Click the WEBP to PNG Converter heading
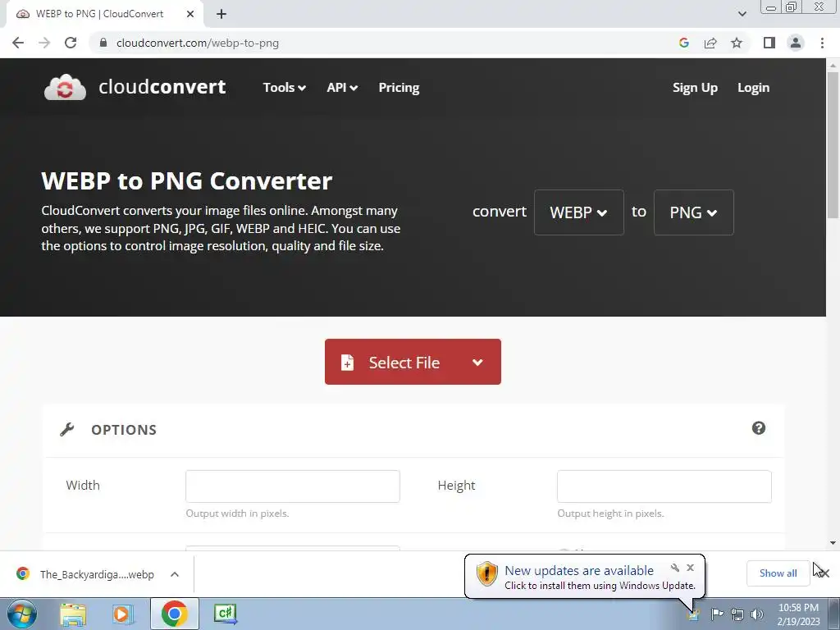 [186, 181]
